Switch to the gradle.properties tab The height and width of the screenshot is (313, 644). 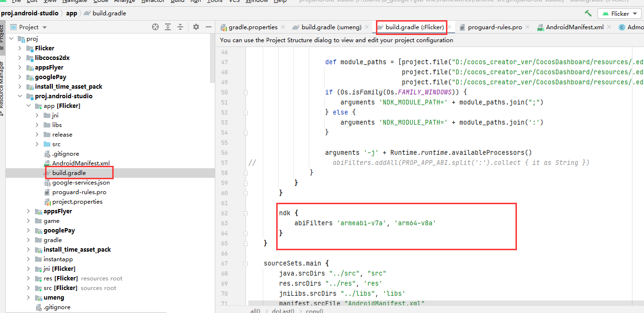[253, 27]
